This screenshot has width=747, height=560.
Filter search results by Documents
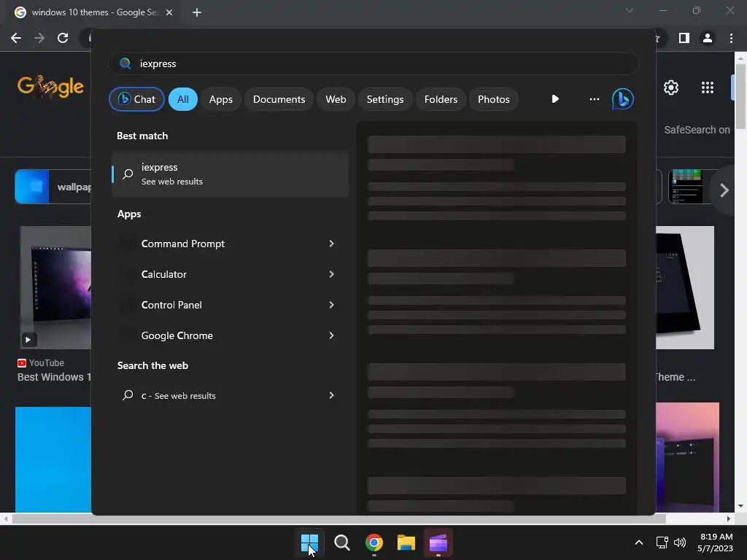[279, 99]
